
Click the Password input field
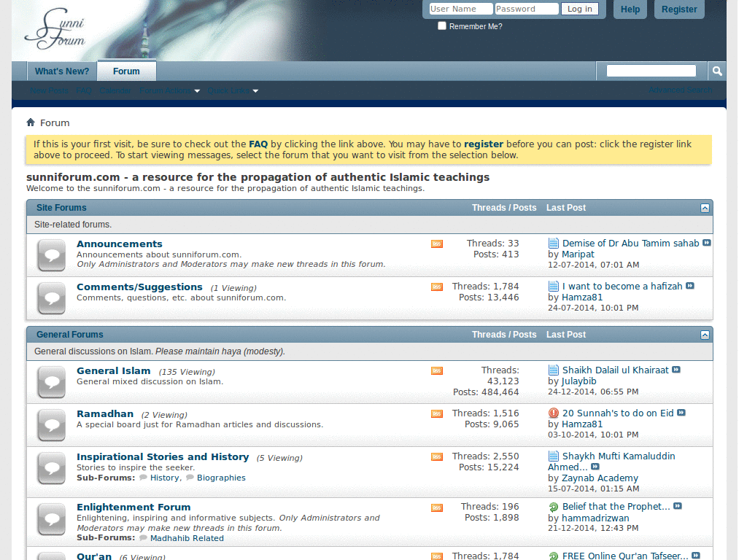527,9
